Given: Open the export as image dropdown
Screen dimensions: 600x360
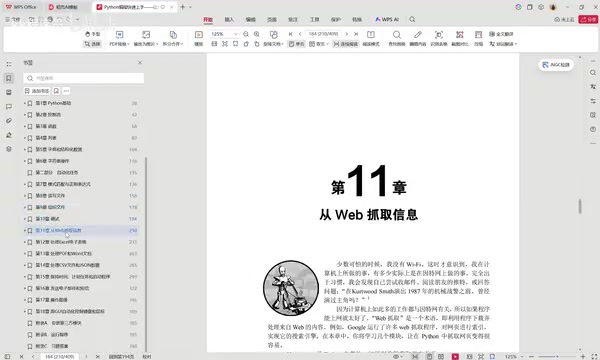Looking at the screenshot, I should [x=146, y=44].
